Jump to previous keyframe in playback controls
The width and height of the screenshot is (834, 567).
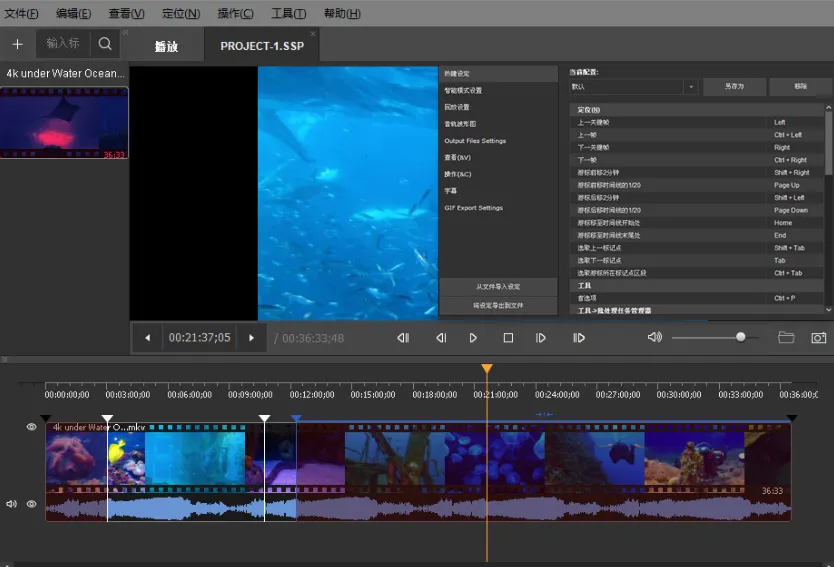(x=403, y=338)
